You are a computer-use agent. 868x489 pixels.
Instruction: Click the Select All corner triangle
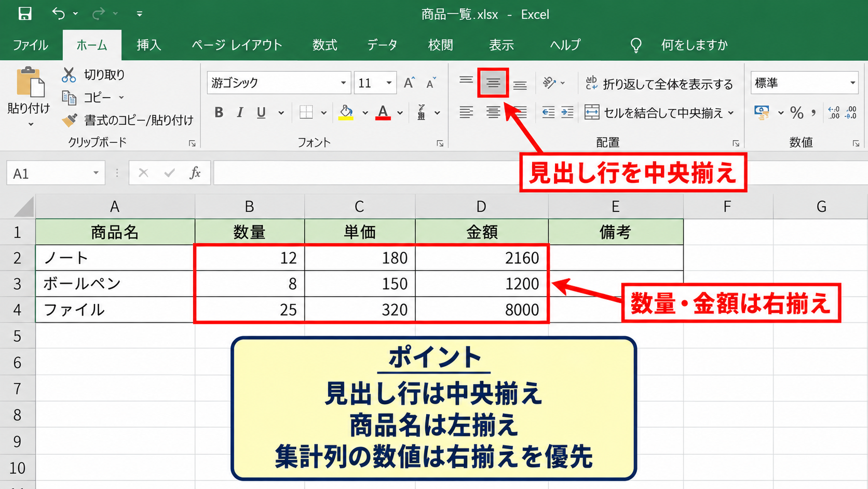[x=24, y=207]
